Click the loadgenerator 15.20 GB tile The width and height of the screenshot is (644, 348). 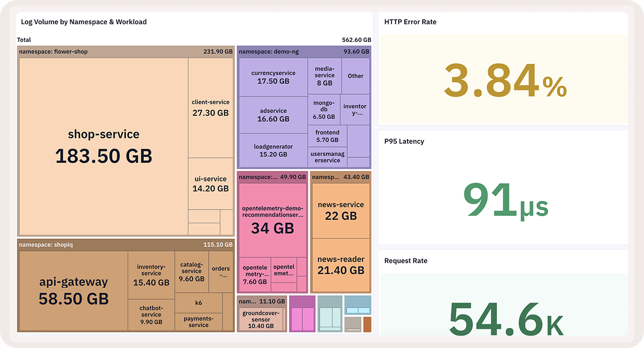pyautogui.click(x=273, y=150)
